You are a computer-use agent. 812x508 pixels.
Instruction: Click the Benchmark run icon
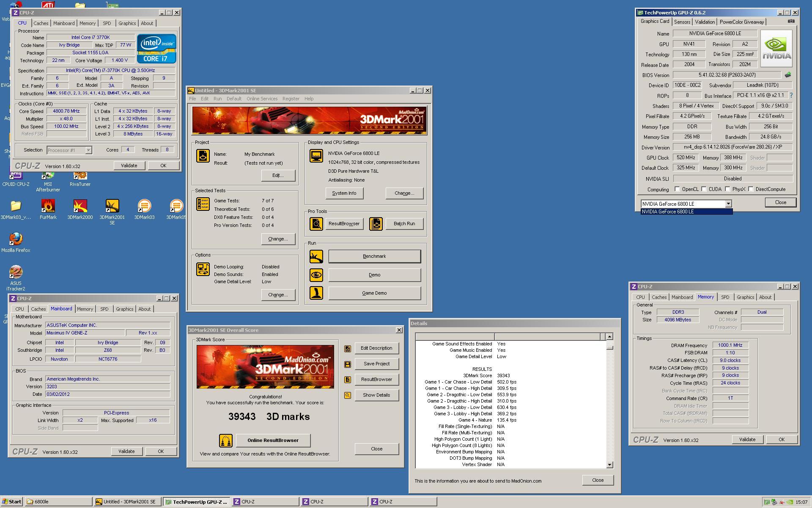pyautogui.click(x=316, y=256)
